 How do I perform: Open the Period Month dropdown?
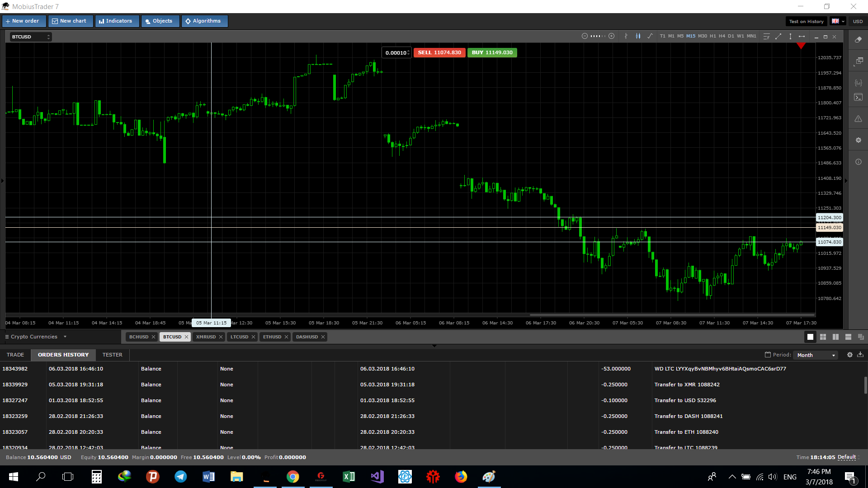(x=816, y=355)
